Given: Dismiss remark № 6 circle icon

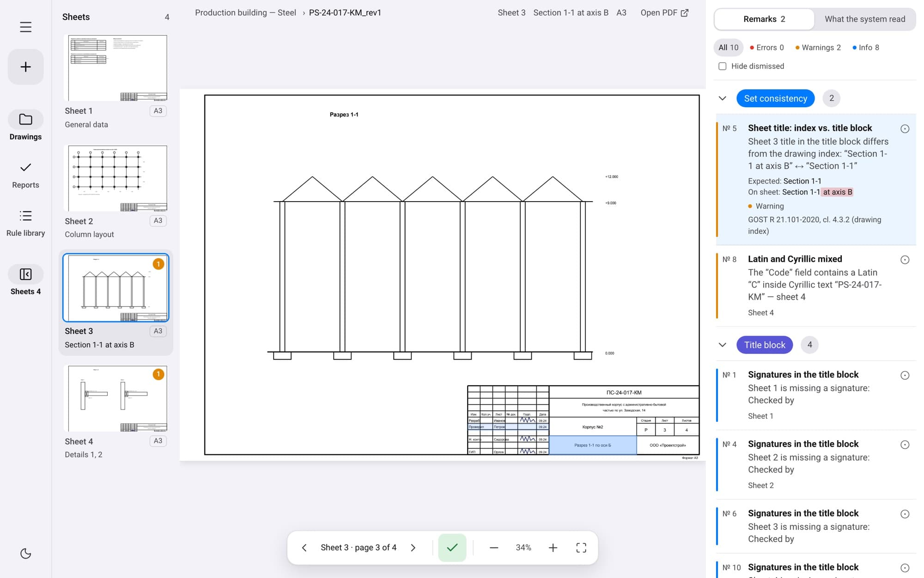Looking at the screenshot, I should point(905,514).
